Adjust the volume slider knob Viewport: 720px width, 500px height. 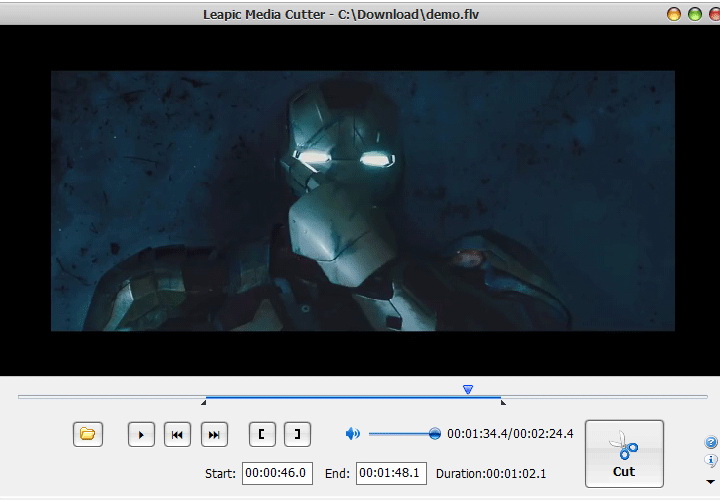[434, 433]
